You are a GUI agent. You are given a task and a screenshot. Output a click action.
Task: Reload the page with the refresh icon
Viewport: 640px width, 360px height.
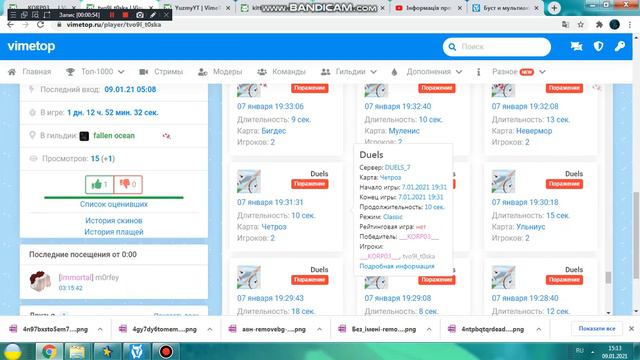tap(40, 25)
